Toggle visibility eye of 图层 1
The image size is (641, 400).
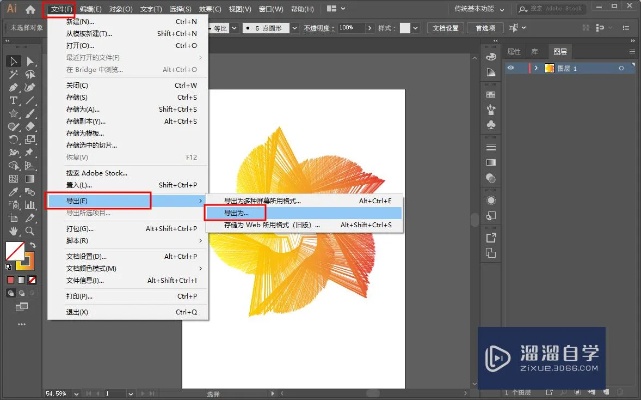511,68
